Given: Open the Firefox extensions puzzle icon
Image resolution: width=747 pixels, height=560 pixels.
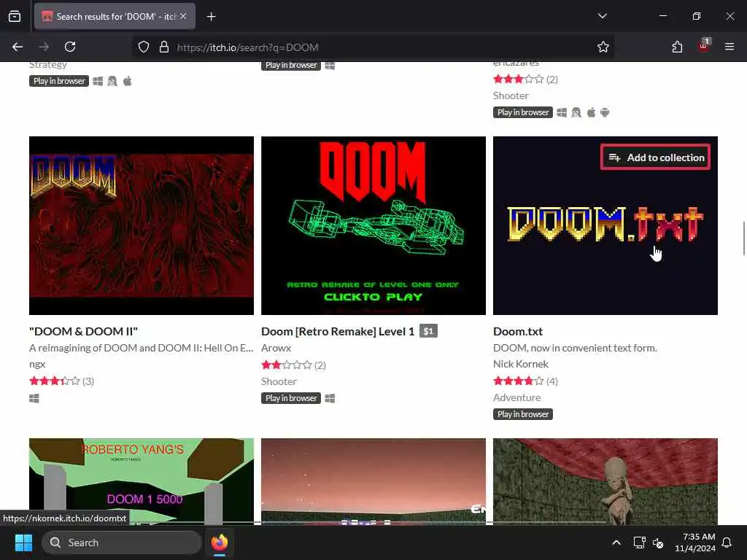Looking at the screenshot, I should tap(677, 47).
